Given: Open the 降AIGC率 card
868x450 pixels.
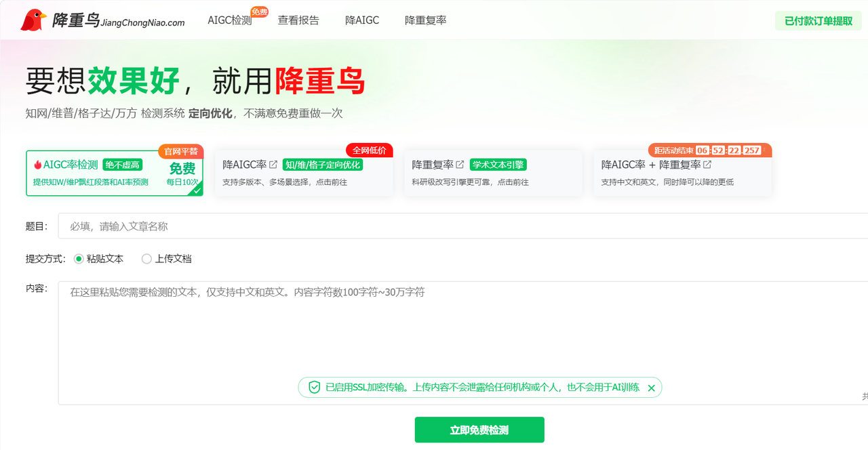Looking at the screenshot, I should [304, 173].
